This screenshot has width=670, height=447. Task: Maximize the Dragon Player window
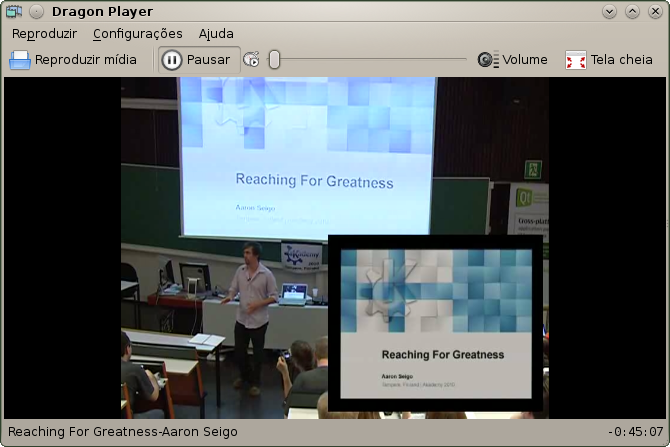pos(631,12)
